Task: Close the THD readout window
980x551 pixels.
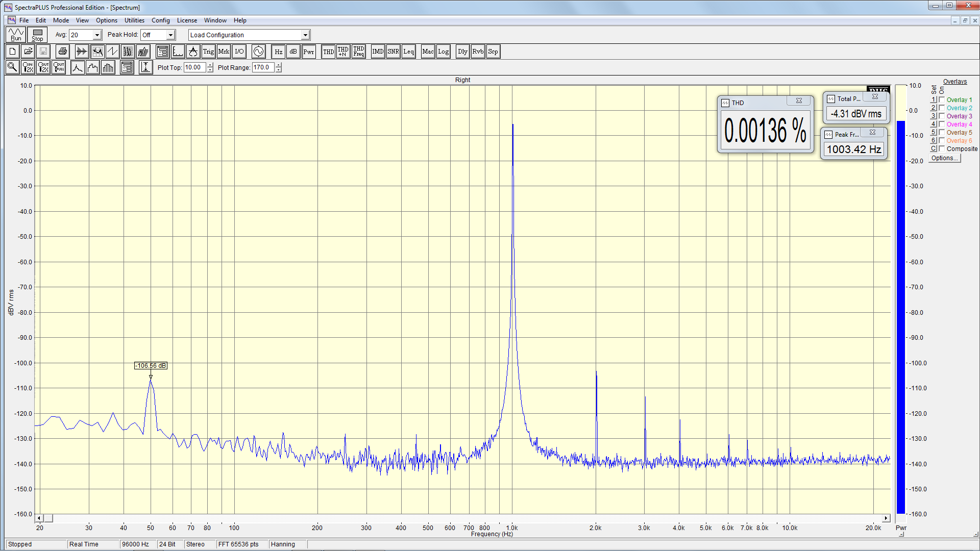Action: (799, 101)
